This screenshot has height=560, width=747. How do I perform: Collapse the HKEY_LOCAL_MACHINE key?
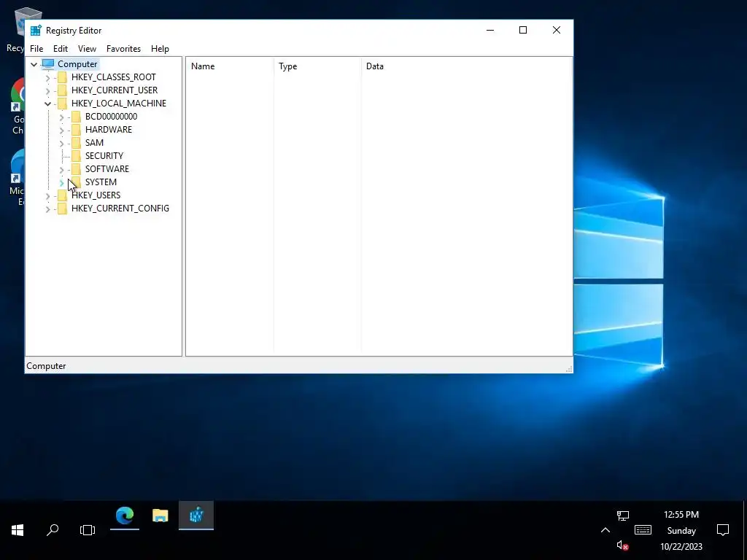47,104
